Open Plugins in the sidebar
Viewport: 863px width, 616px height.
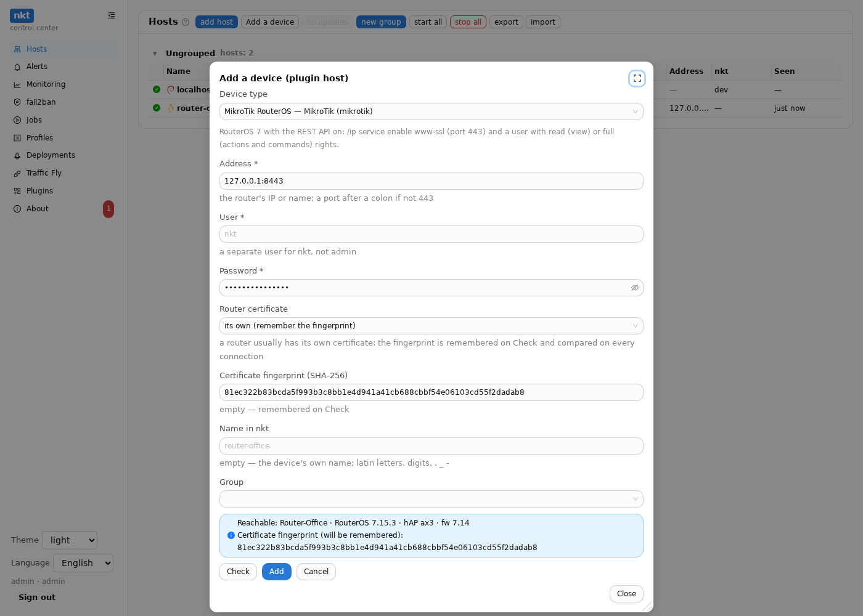coord(63,191)
